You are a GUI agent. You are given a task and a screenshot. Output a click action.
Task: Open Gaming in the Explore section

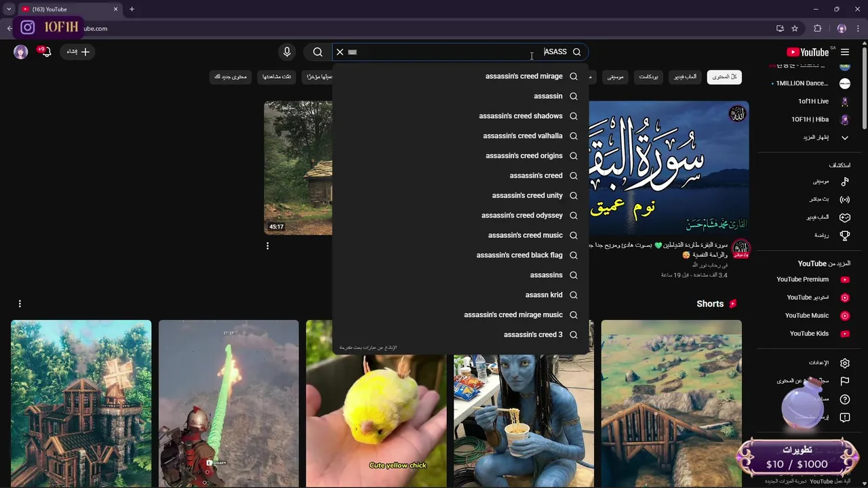[x=829, y=218]
